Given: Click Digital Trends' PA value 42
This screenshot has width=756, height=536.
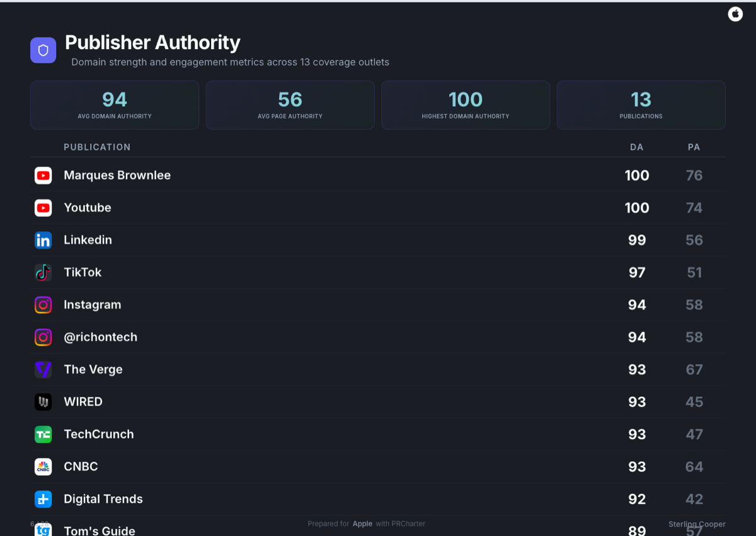Looking at the screenshot, I should pos(694,499).
